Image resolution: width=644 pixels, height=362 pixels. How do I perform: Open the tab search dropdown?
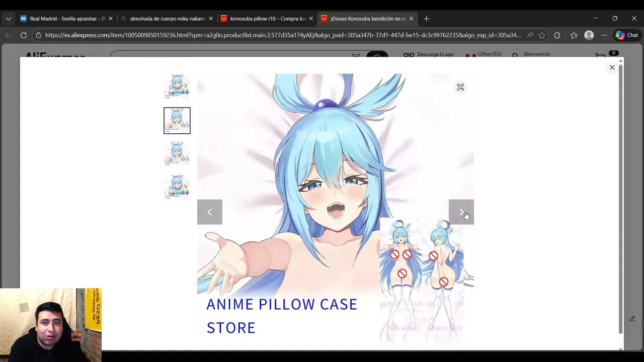click(x=8, y=19)
